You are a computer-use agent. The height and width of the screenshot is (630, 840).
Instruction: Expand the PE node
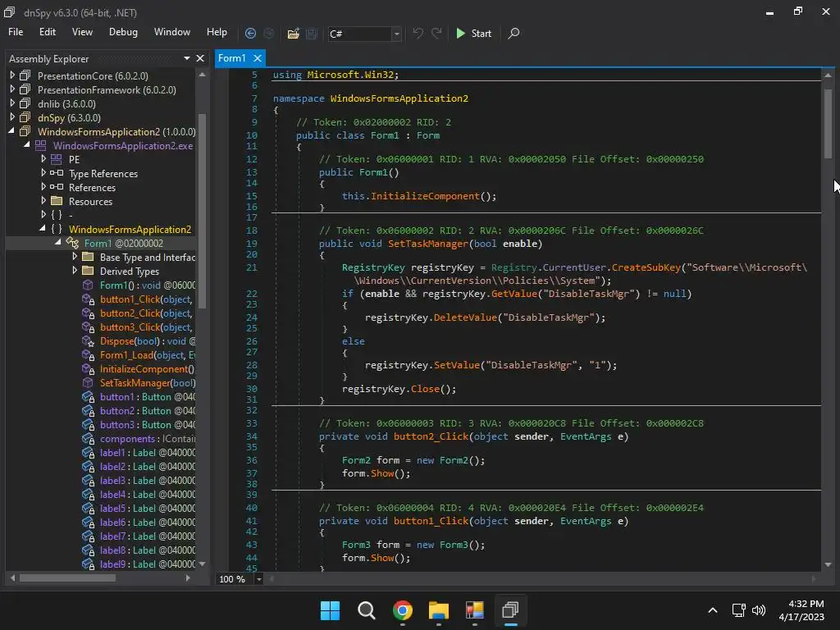tap(43, 159)
